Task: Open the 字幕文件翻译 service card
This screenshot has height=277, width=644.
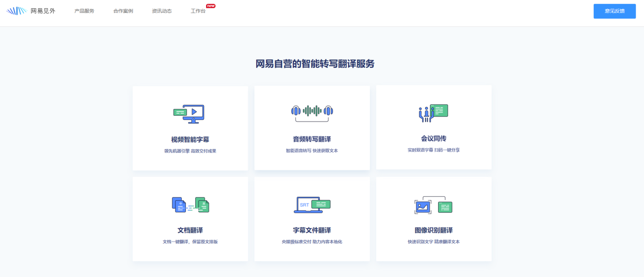Action: pyautogui.click(x=312, y=219)
